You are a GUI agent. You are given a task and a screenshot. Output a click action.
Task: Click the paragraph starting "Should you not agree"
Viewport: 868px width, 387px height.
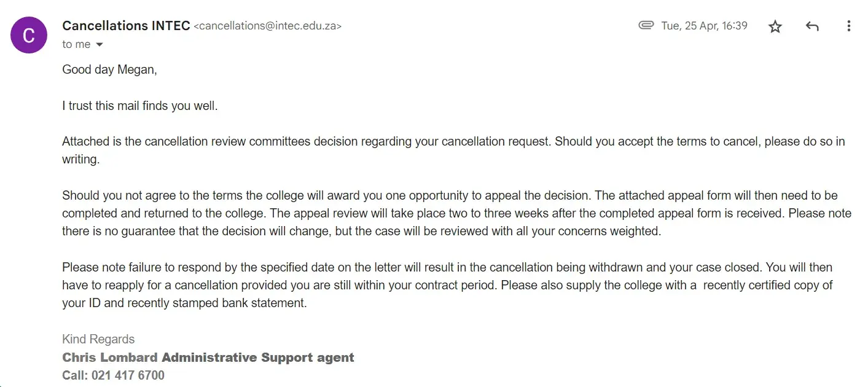(430, 213)
